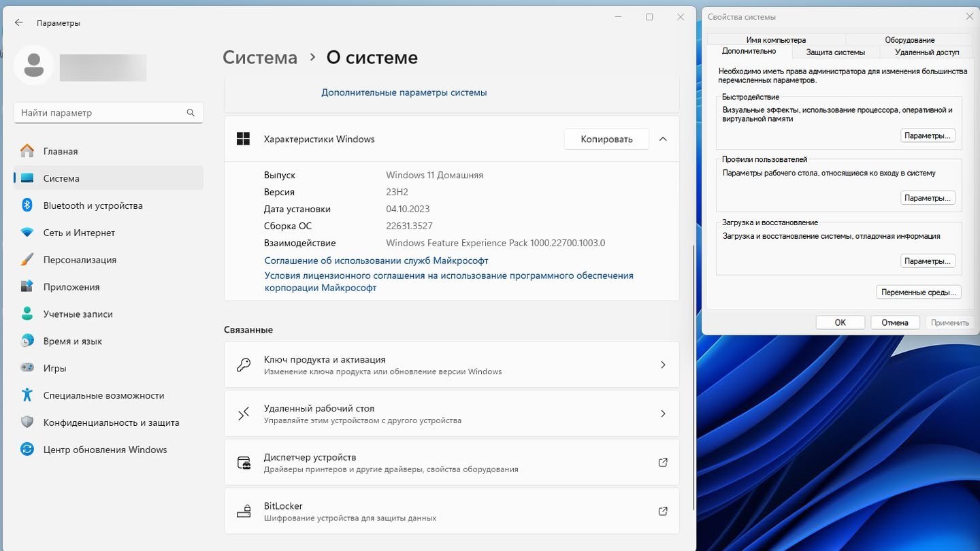Click Параметры button under Быстродействие
Screen dimensions: 980x551
click(x=928, y=135)
